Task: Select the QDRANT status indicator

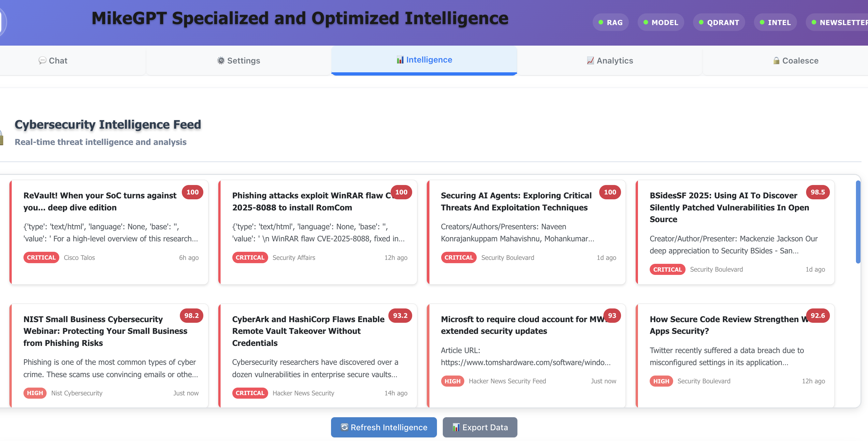Action: click(719, 22)
